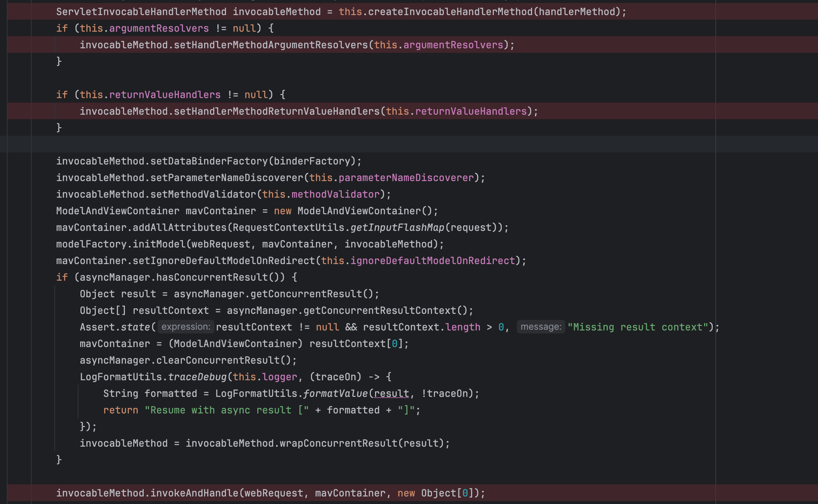Click the empty highlighted caret line
Screen dimensions: 818x504
coord(409,144)
